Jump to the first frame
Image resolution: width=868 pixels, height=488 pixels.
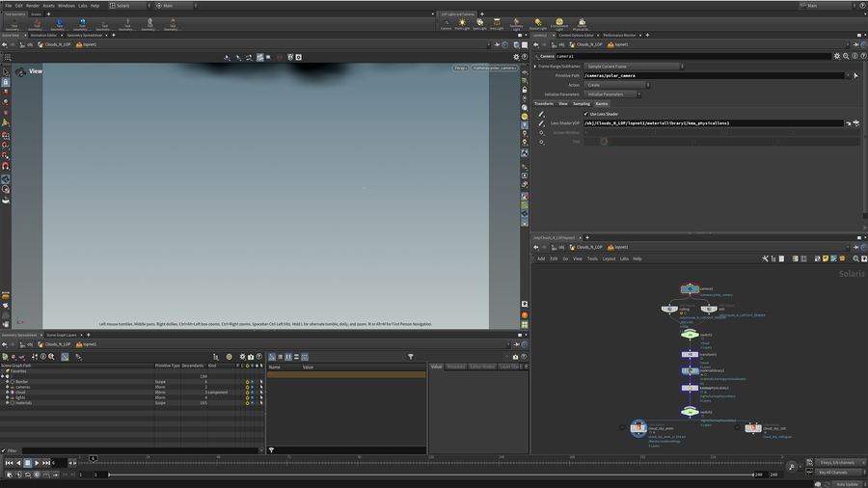[10, 463]
